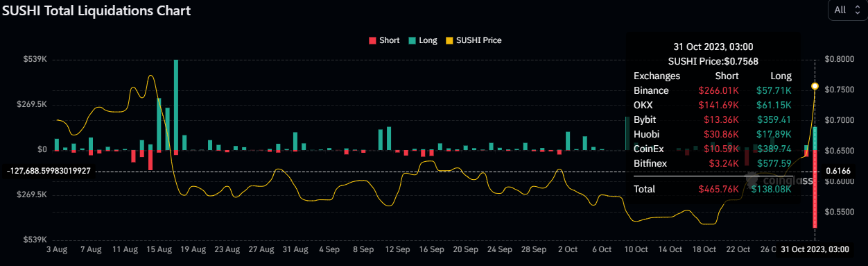Click the 16 Sep x-axis label
The image size is (868, 266).
[431, 249]
